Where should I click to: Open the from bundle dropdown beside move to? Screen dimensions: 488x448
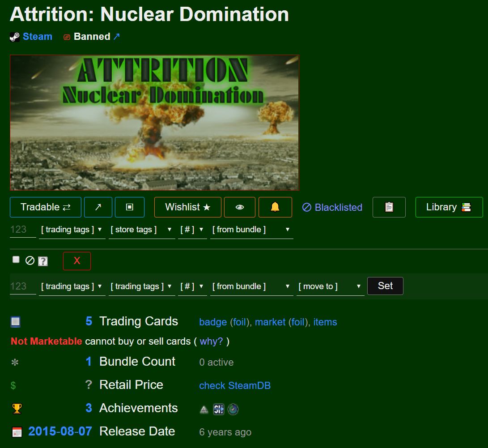[x=251, y=286]
